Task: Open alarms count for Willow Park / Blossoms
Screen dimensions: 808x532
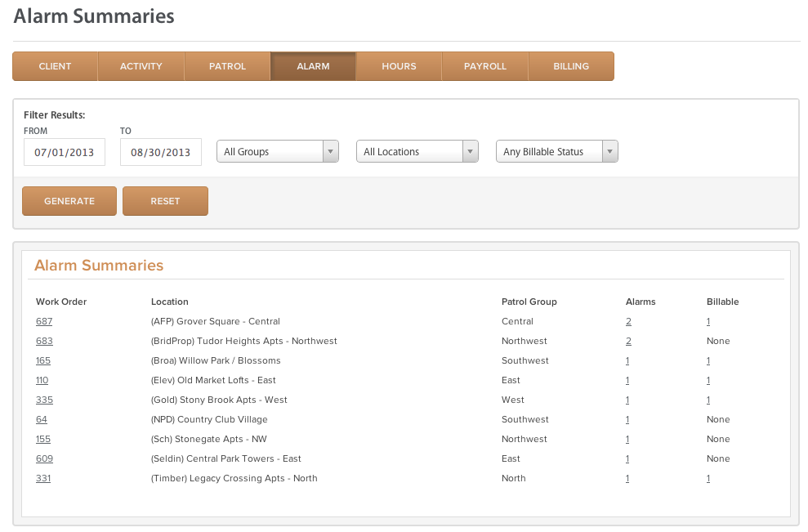Action: pyautogui.click(x=627, y=360)
